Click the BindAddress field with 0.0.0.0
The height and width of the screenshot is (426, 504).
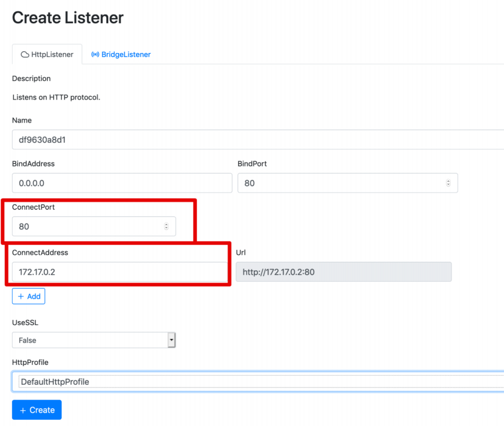click(x=122, y=183)
